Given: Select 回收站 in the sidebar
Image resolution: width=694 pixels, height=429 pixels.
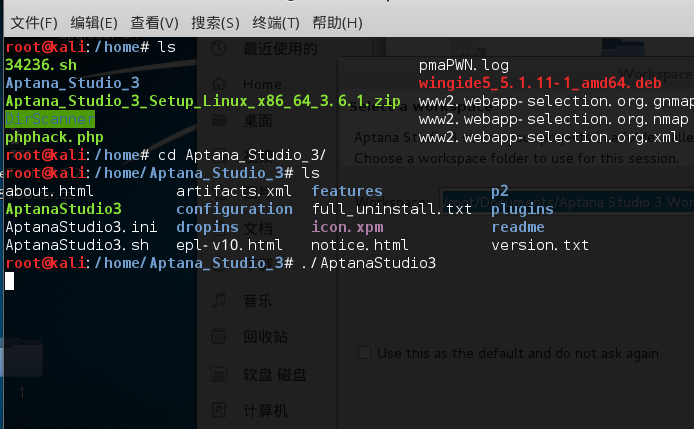Looking at the screenshot, I should [x=266, y=337].
